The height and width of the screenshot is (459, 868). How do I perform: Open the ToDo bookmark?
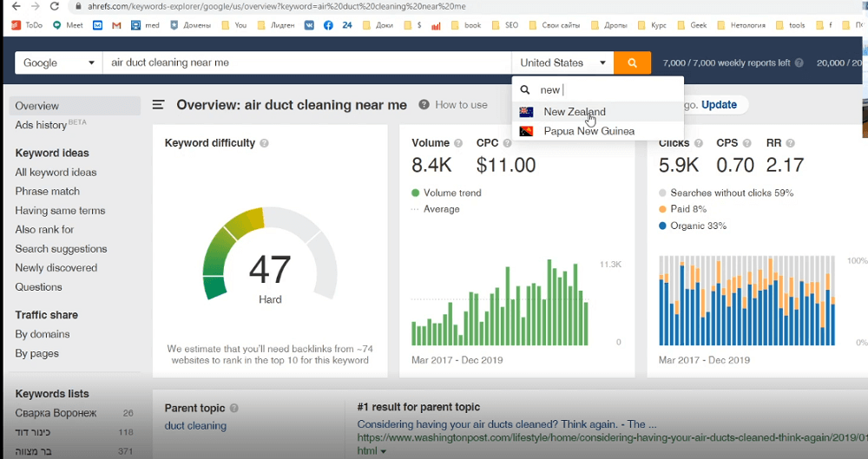(27, 25)
